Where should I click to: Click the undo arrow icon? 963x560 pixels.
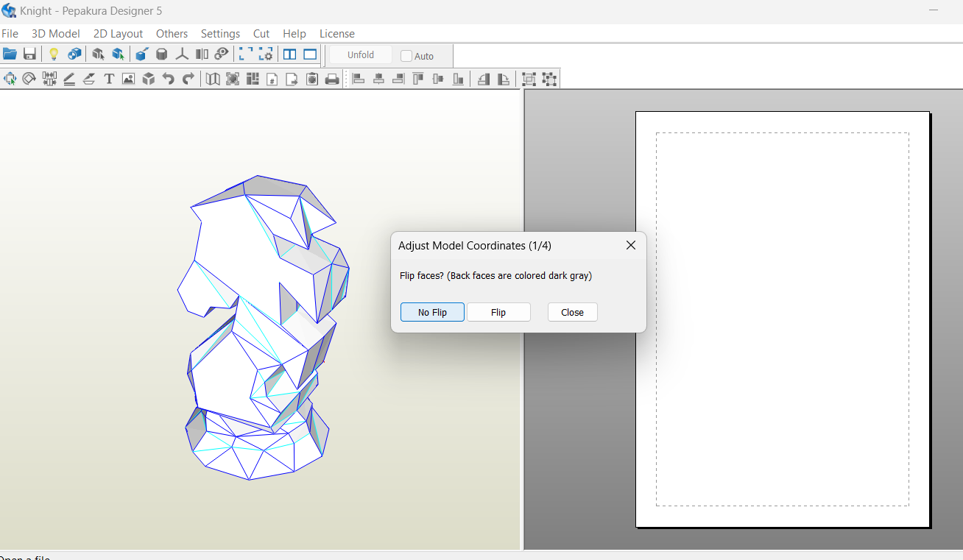click(169, 79)
